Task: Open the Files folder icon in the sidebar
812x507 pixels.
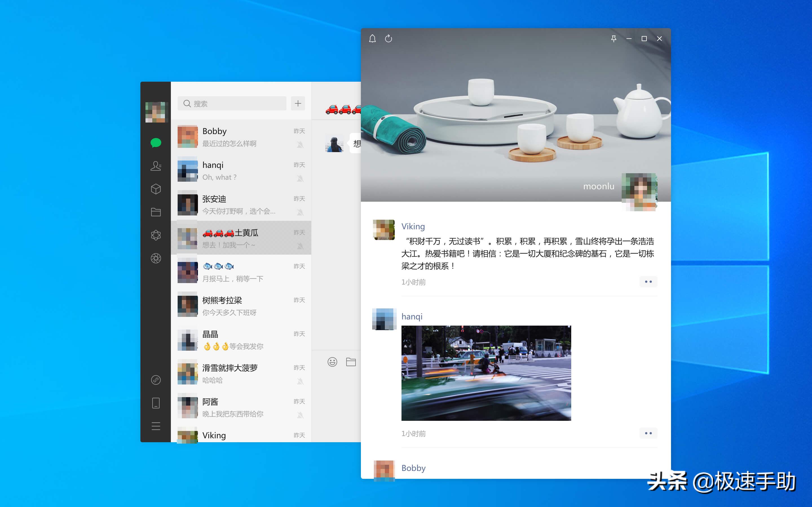Action: tap(156, 212)
